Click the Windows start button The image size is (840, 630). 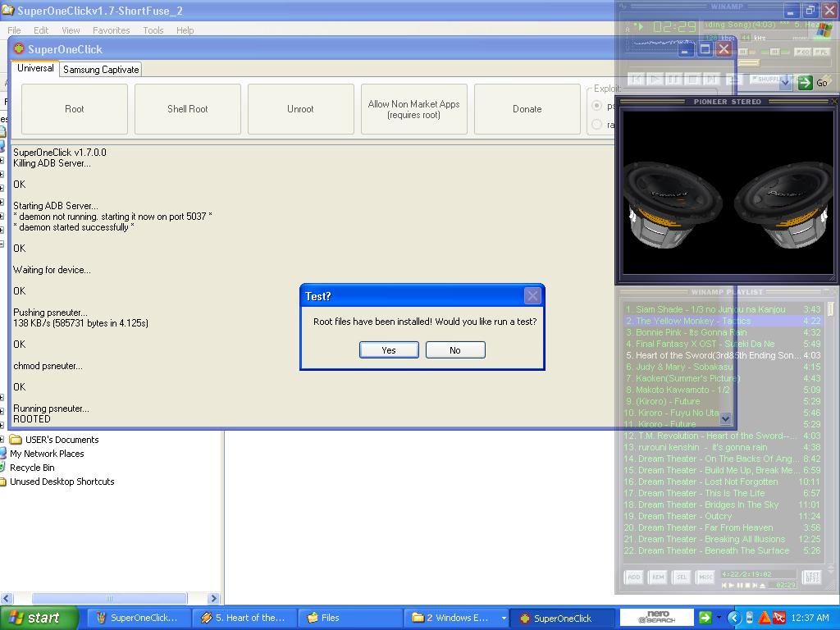(x=39, y=618)
